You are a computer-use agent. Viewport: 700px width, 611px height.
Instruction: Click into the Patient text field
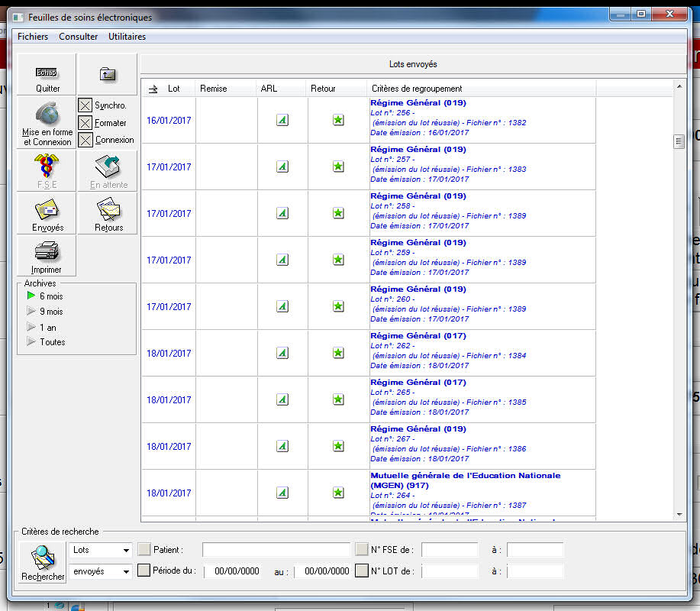point(276,550)
